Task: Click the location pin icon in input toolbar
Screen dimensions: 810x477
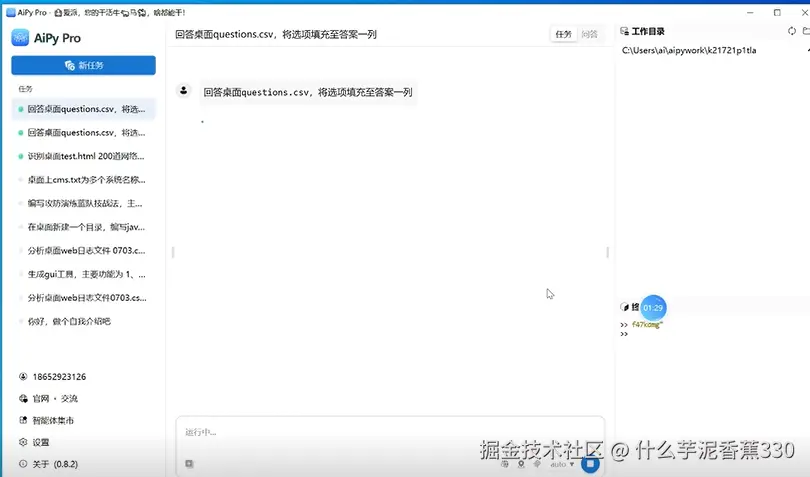Action: [x=521, y=464]
